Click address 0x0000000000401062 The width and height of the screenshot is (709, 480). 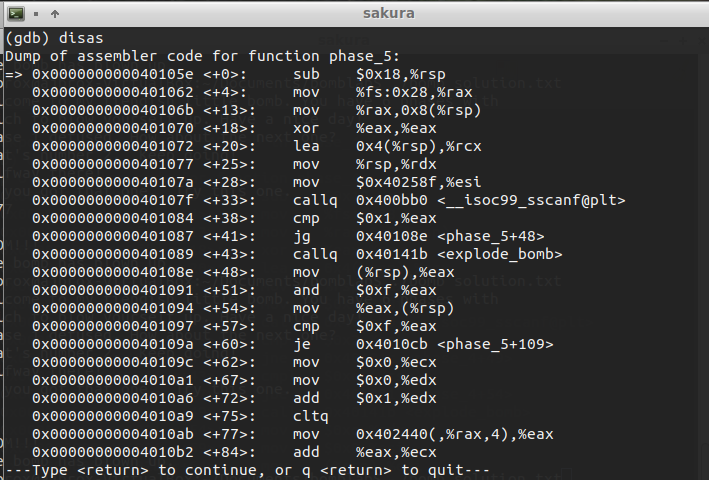pyautogui.click(x=113, y=92)
